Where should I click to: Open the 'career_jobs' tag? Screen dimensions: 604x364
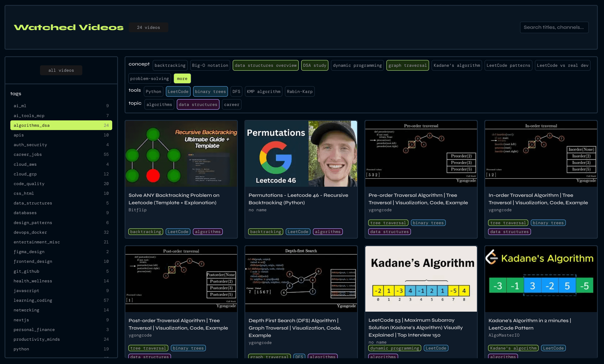(61, 154)
